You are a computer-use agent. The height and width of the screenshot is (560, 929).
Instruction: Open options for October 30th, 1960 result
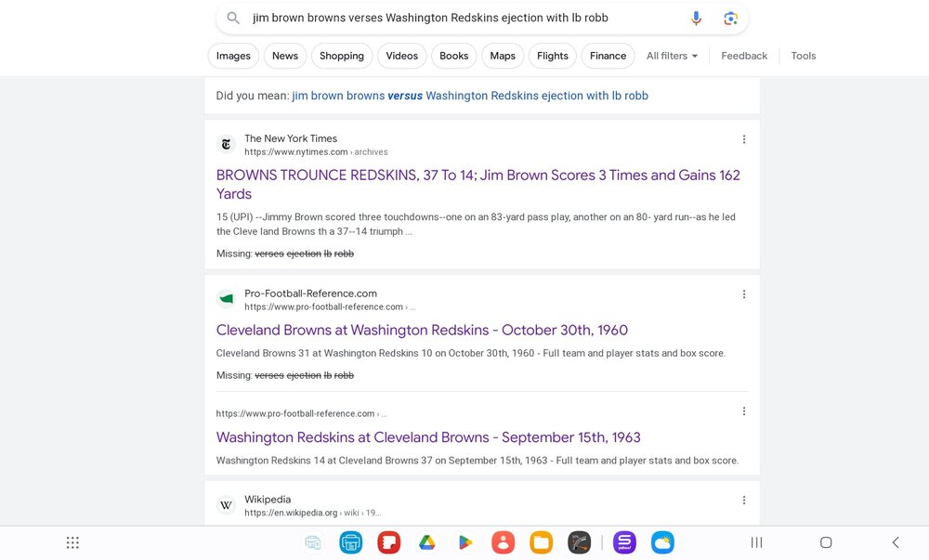click(744, 294)
